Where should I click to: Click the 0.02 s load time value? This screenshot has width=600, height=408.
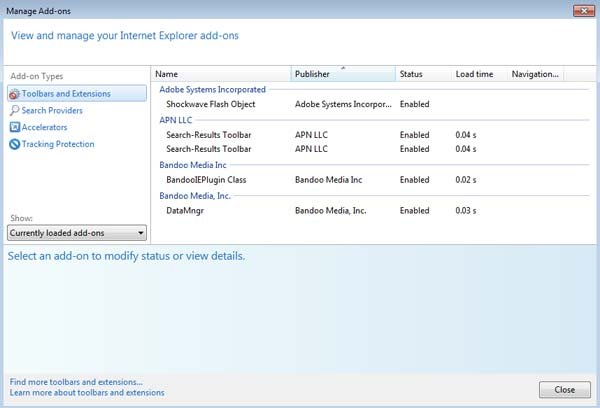466,180
